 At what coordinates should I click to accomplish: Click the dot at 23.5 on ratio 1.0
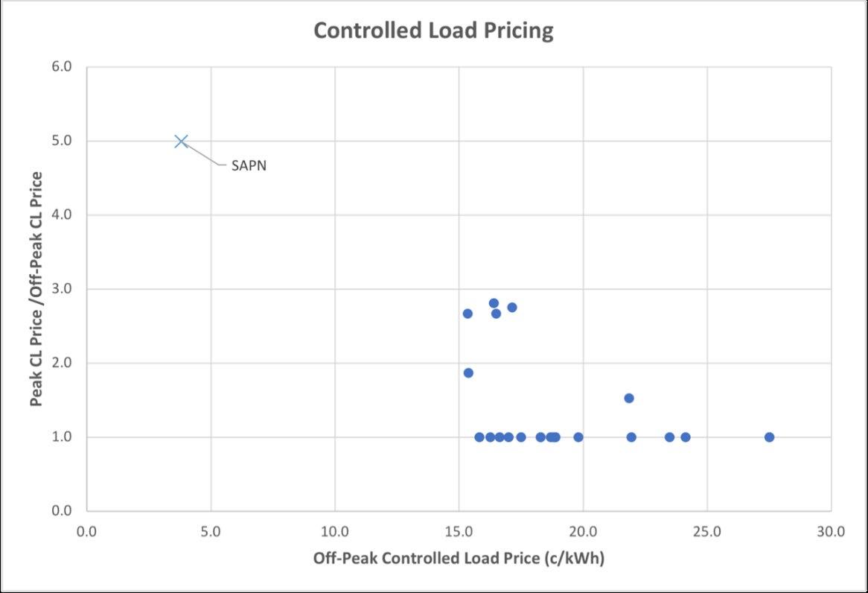pyautogui.click(x=669, y=437)
